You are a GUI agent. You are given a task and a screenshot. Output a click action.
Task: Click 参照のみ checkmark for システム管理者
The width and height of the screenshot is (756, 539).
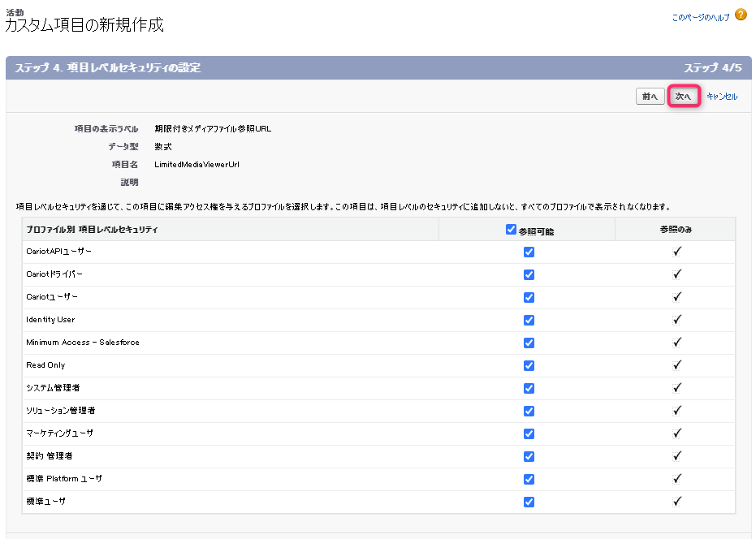point(677,388)
